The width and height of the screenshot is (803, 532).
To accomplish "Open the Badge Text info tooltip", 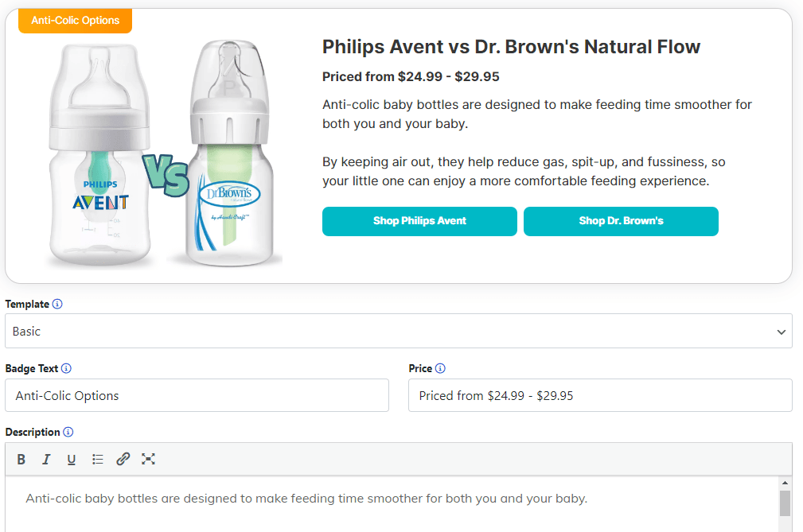I will (x=68, y=368).
